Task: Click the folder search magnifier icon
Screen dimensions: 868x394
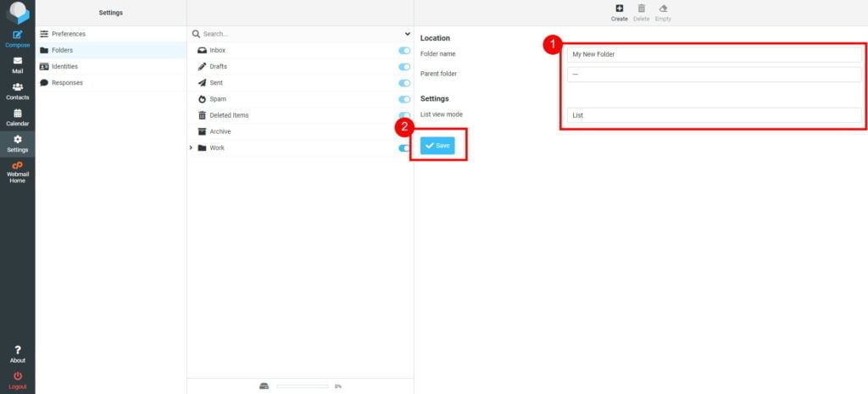Action: point(196,34)
